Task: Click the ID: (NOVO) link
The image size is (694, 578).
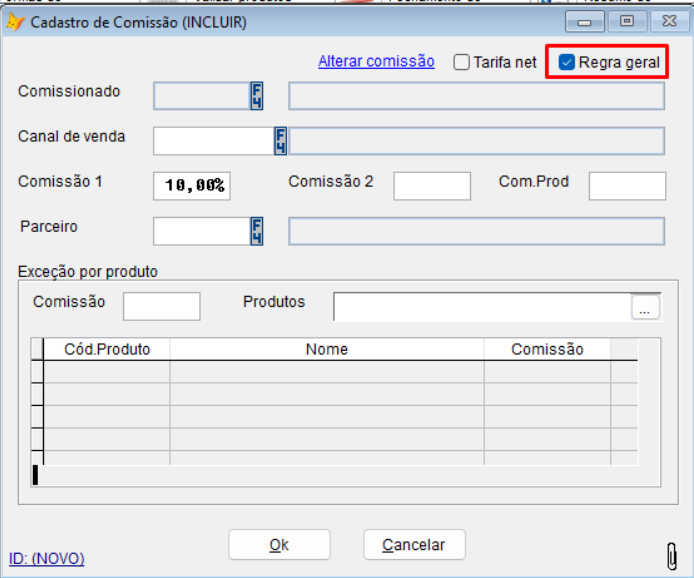Action: (46, 559)
